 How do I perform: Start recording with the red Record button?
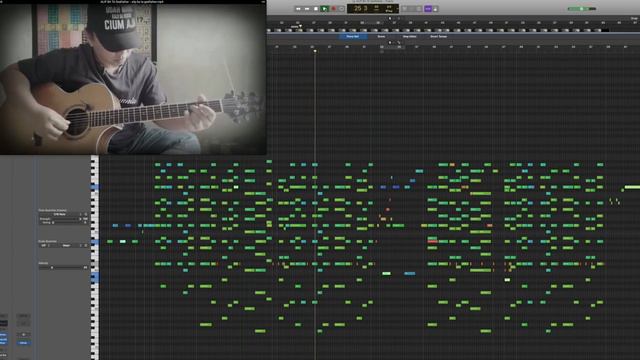tap(333, 9)
